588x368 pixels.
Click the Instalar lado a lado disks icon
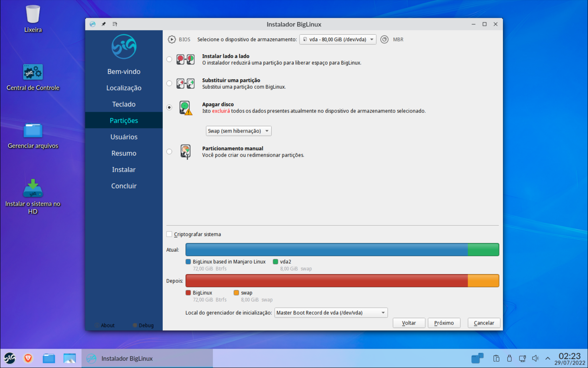click(185, 59)
